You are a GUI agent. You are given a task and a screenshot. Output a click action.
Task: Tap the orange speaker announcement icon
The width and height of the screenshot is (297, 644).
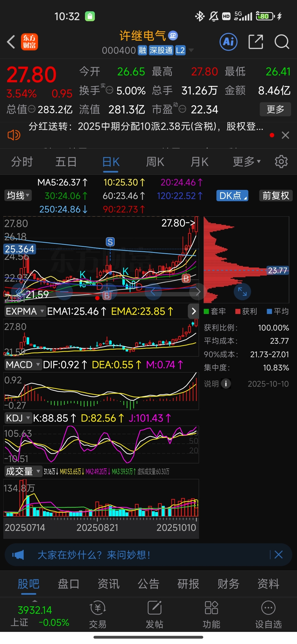[x=14, y=135]
